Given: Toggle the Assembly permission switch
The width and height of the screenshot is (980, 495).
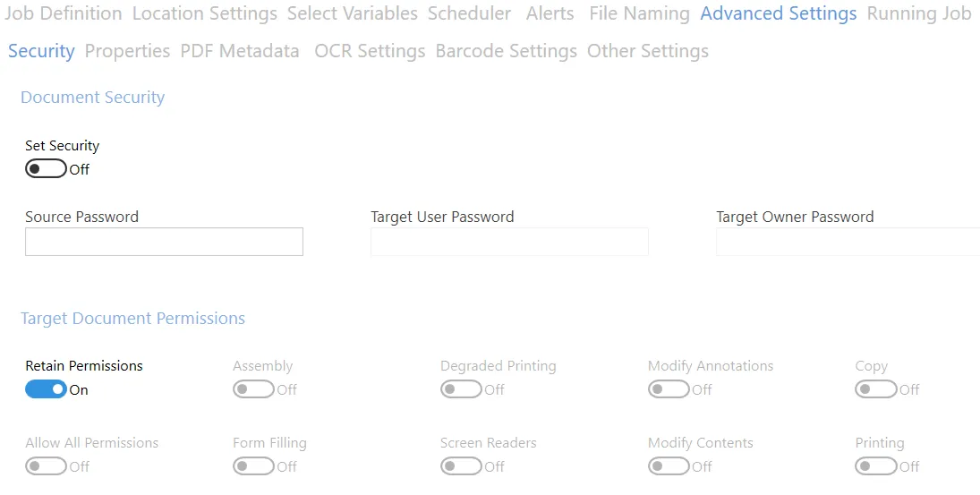Looking at the screenshot, I should click(x=253, y=389).
